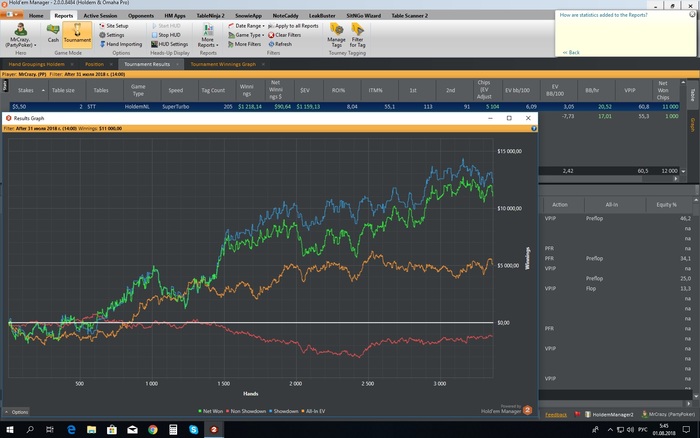Viewport: 700px width, 438px height.
Task: Expand the graph Options panel
Action: tap(17, 412)
